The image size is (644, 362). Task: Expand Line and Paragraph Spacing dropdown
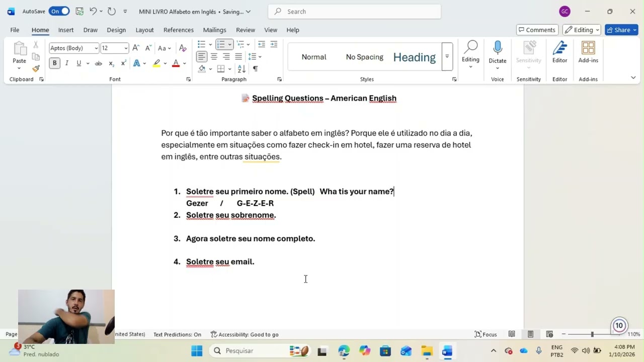click(x=260, y=56)
